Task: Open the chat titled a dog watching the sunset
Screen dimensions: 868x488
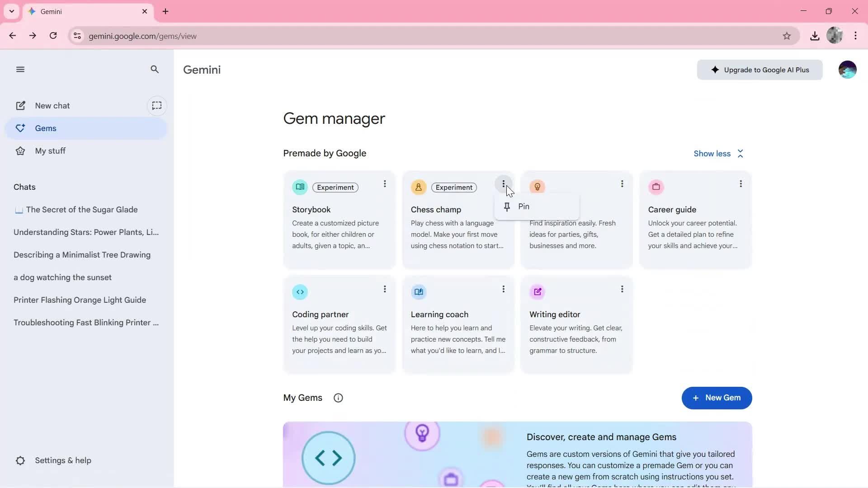Action: (62, 277)
